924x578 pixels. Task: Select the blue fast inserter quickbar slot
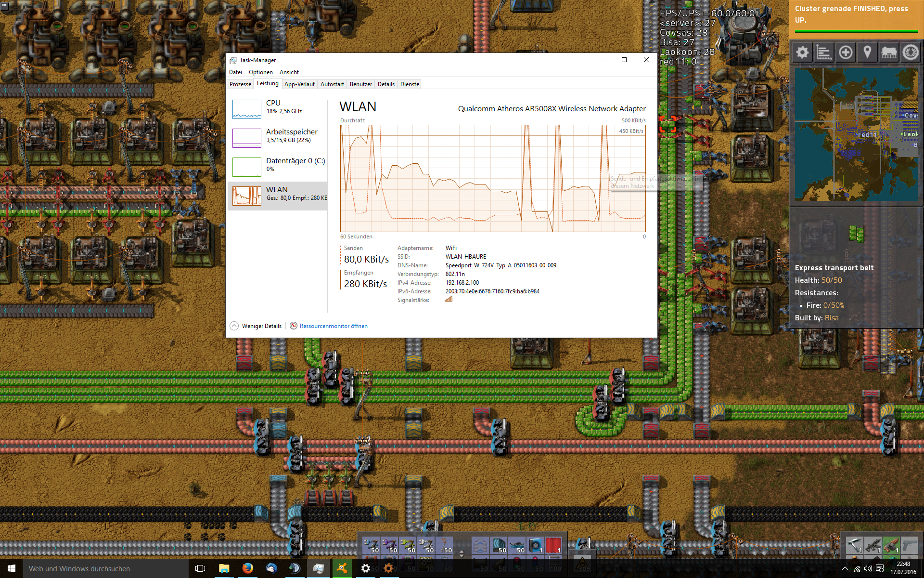[371, 546]
